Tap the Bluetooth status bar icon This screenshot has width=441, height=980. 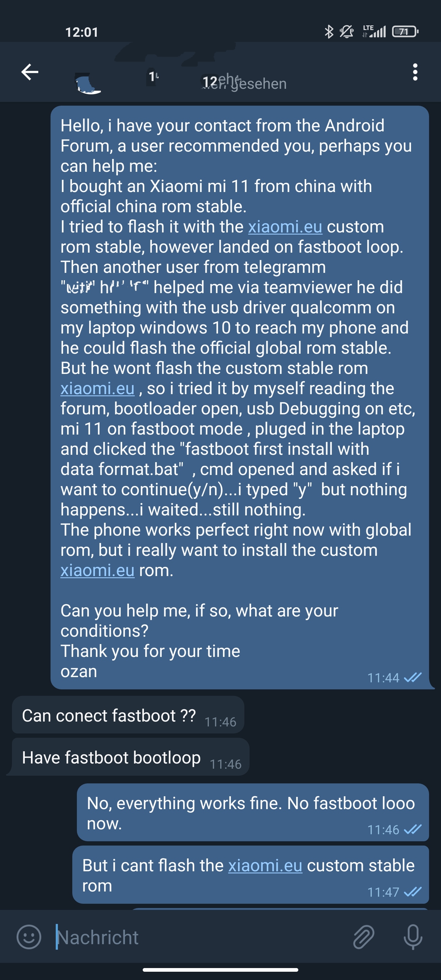tap(329, 32)
